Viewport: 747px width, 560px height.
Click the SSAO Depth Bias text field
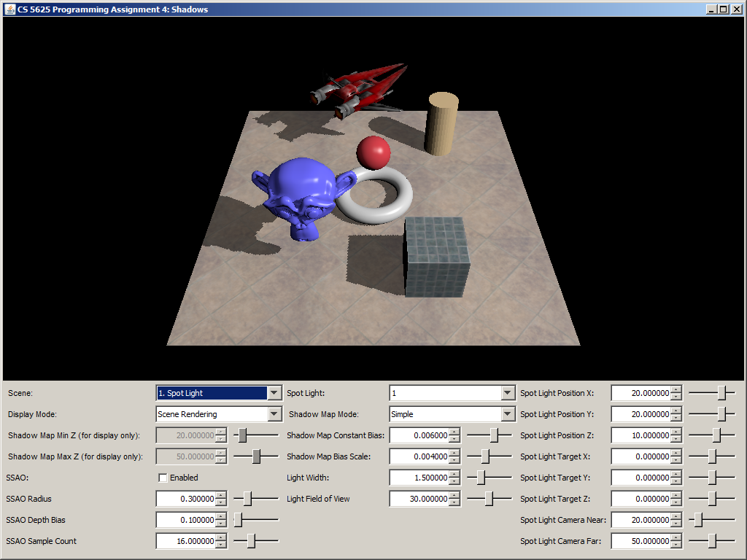pos(185,520)
